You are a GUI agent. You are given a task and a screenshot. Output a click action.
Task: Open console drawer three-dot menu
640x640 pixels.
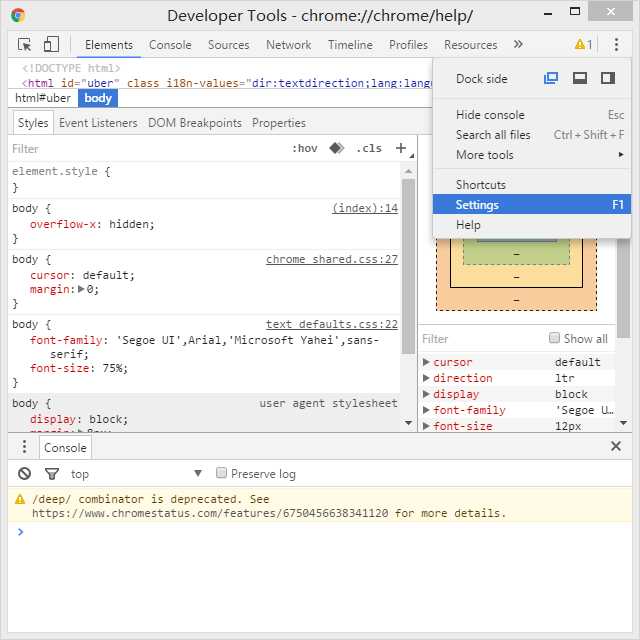pyautogui.click(x=24, y=447)
